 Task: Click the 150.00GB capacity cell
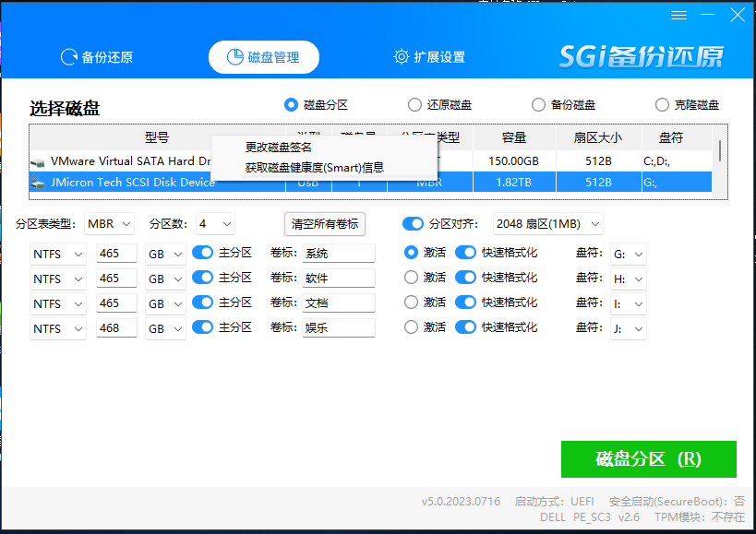click(514, 161)
